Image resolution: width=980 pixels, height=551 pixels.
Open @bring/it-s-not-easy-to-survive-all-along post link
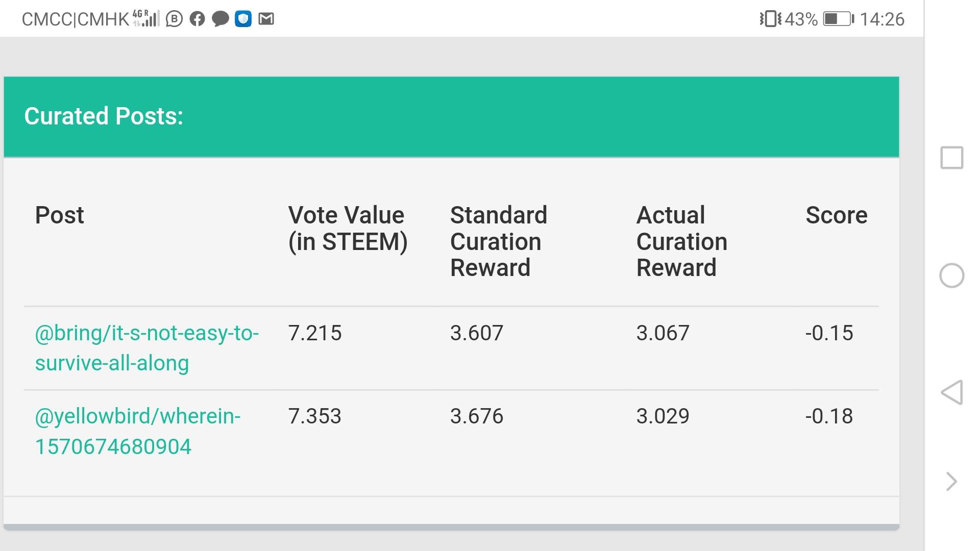click(147, 348)
